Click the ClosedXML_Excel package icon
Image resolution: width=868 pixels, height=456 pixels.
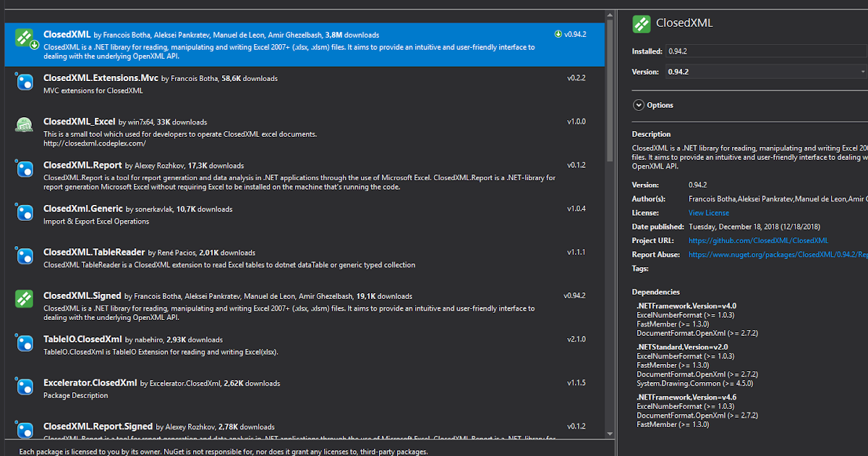tap(25, 125)
